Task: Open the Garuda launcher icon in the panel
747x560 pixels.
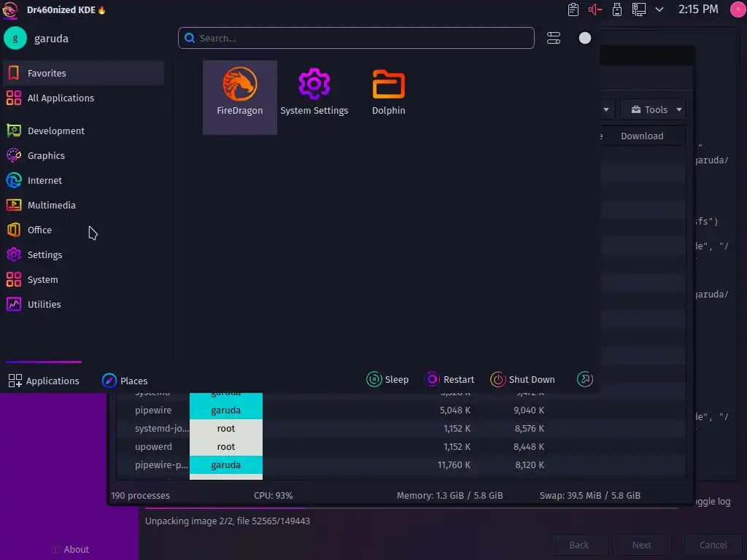Action: point(10,9)
